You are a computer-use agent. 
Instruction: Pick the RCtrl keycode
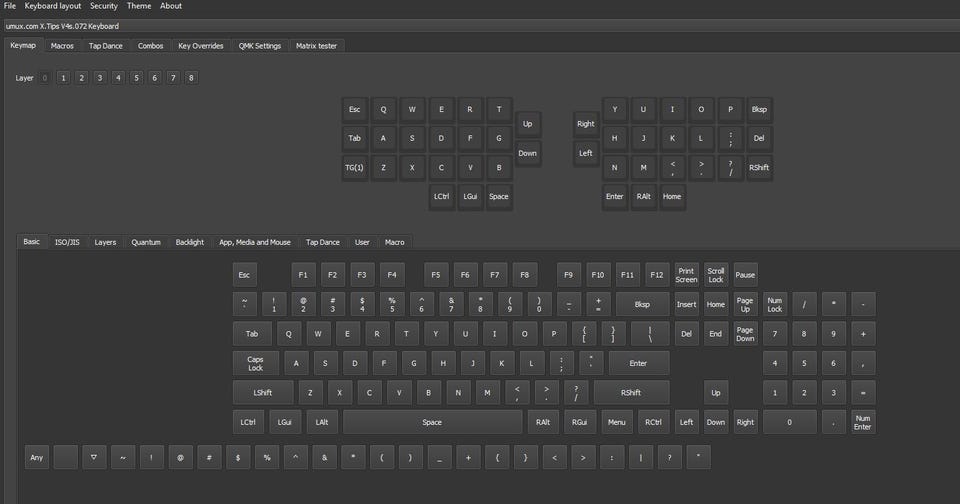pyautogui.click(x=653, y=422)
